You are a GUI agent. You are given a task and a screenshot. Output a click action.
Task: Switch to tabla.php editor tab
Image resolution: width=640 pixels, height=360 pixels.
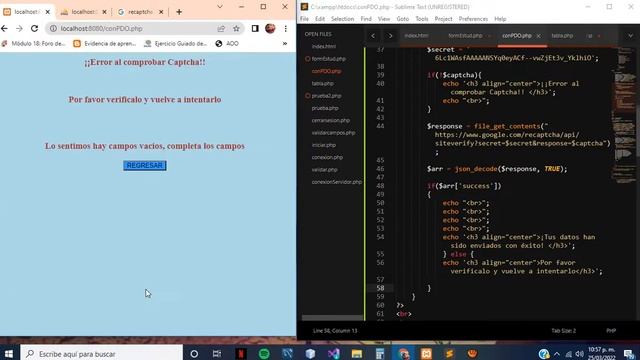(x=562, y=36)
